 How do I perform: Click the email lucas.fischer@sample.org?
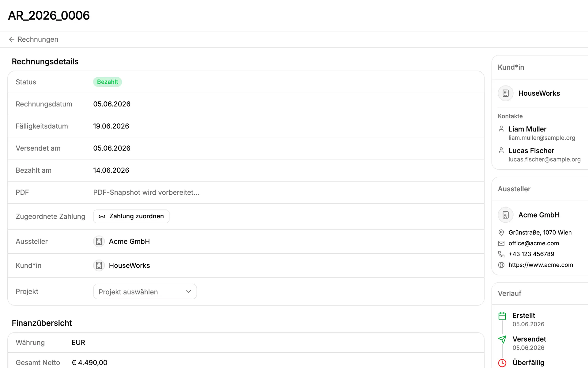click(545, 159)
